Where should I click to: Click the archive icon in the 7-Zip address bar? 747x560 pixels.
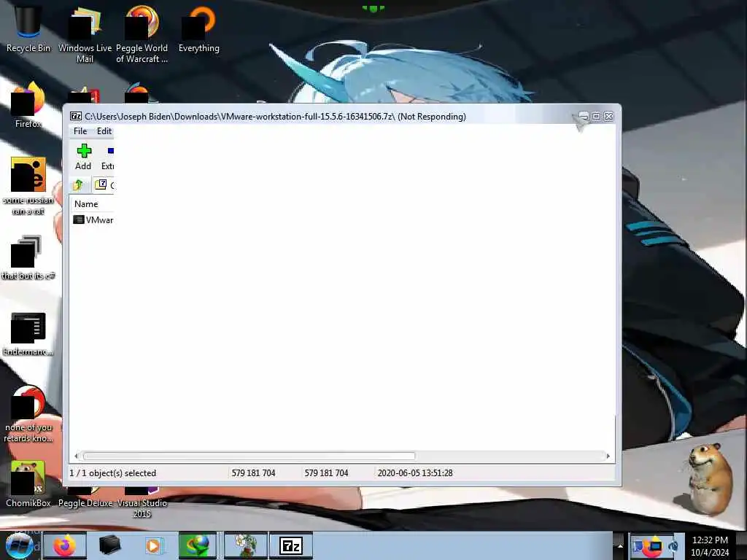pyautogui.click(x=101, y=184)
